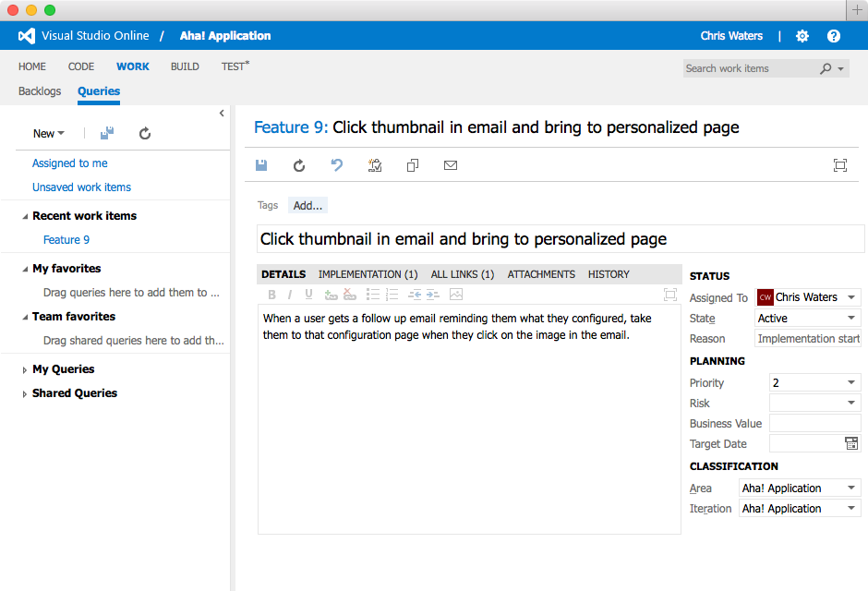Viewport: 868px width, 591px height.
Task: Email the work item via envelope icon
Action: (x=451, y=165)
